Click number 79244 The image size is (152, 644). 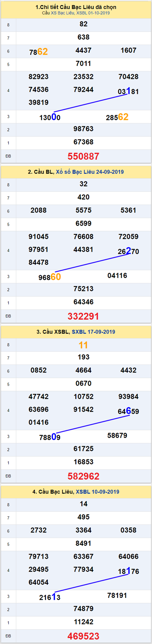coord(84,90)
